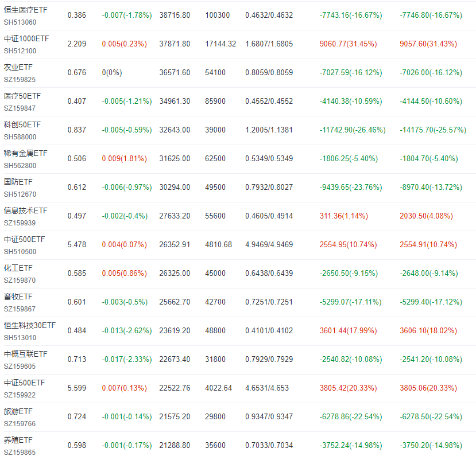Open the 化工ETF fund name

point(18,268)
